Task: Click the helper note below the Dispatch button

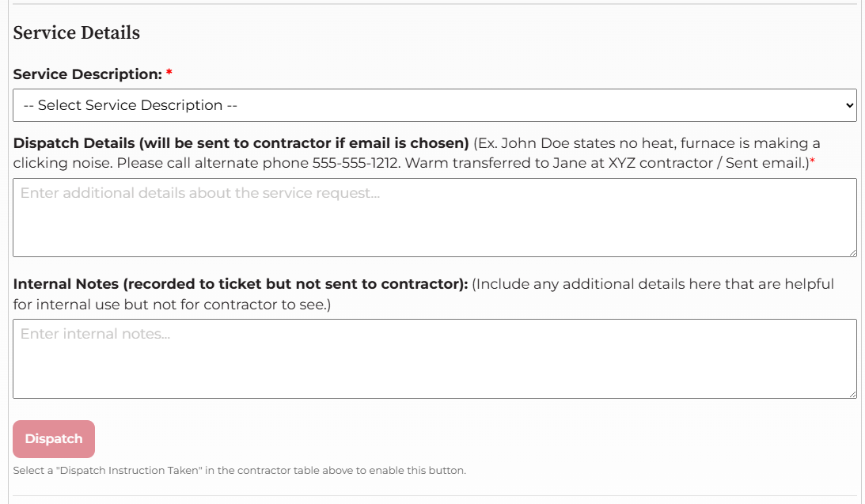Action: click(x=239, y=471)
